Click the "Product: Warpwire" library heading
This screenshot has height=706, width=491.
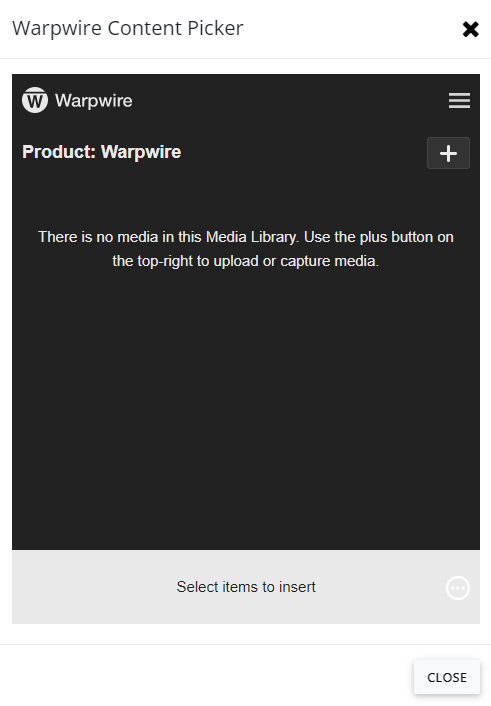click(101, 152)
